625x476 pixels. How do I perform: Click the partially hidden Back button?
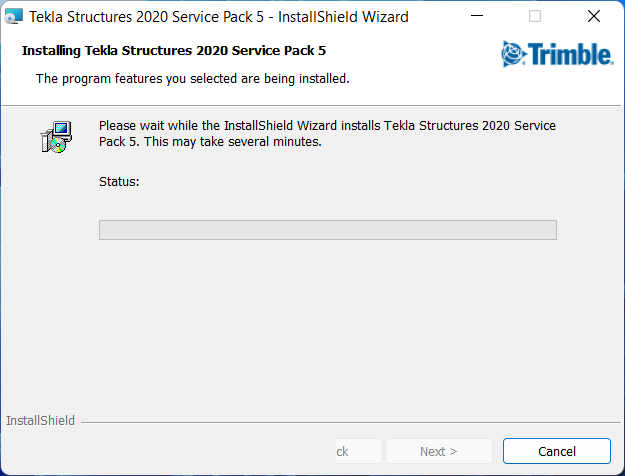[x=359, y=451]
